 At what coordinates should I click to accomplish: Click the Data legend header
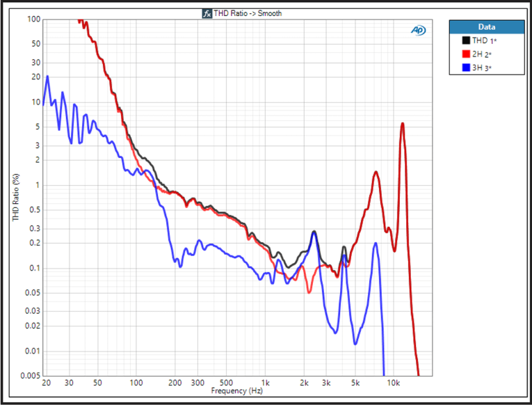click(x=487, y=27)
